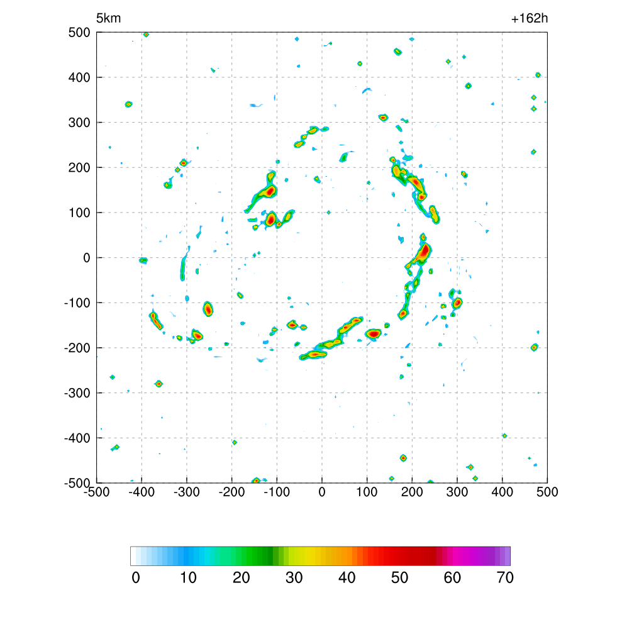
Task: Select the y-axis tick label 100
Action: 79,213
